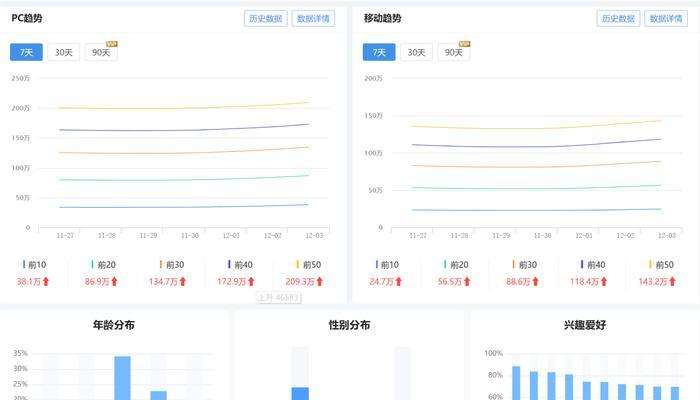This screenshot has width=700, height=400.
Task: Toggle 前50 legend series in PC趋势
Action: (x=308, y=265)
